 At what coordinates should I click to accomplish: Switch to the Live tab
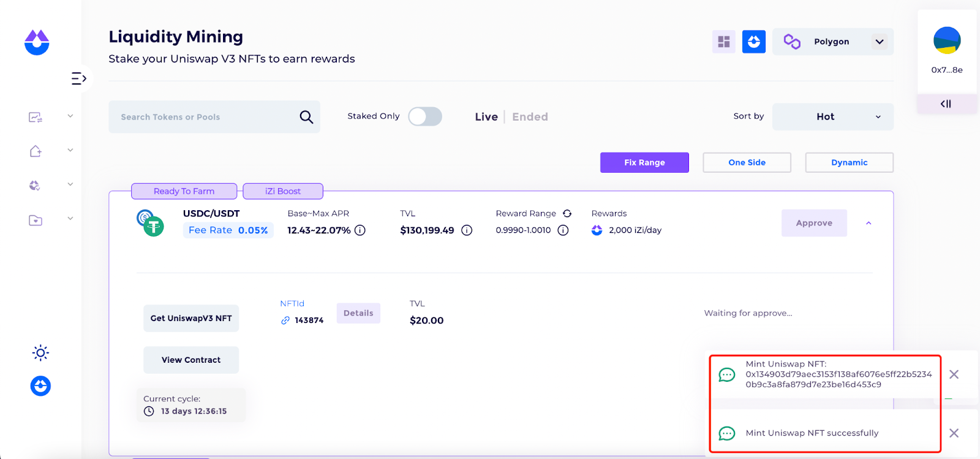486,116
